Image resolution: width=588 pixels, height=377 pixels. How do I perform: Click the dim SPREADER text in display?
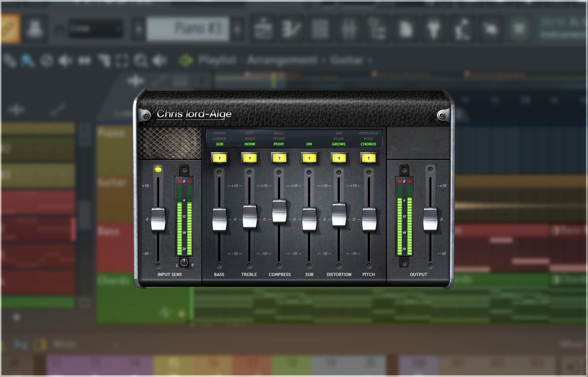368,133
